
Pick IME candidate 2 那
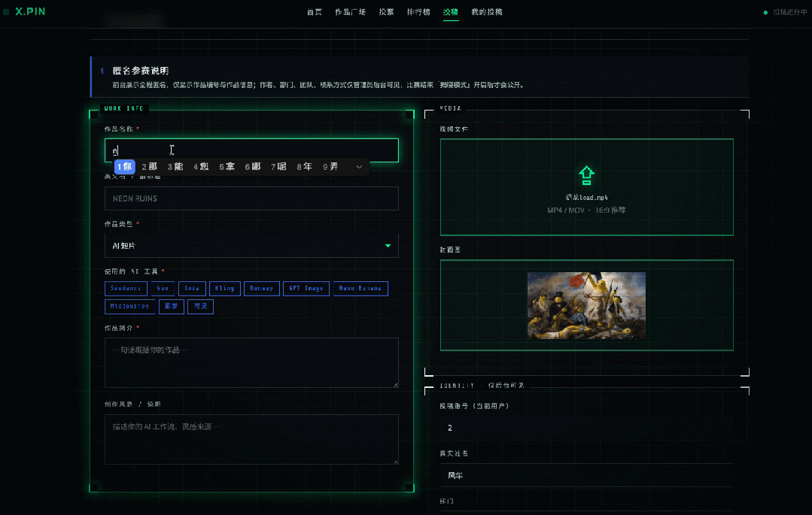pyautogui.click(x=150, y=167)
